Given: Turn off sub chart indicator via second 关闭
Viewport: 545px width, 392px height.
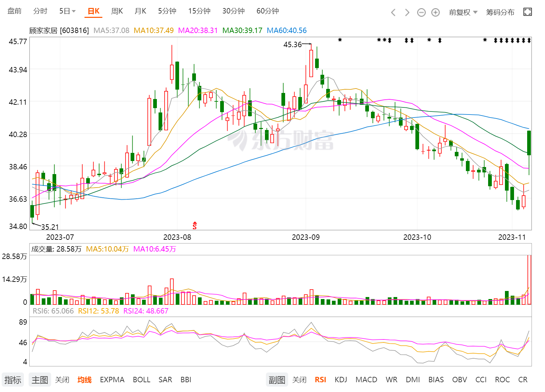Looking at the screenshot, I should (299, 380).
